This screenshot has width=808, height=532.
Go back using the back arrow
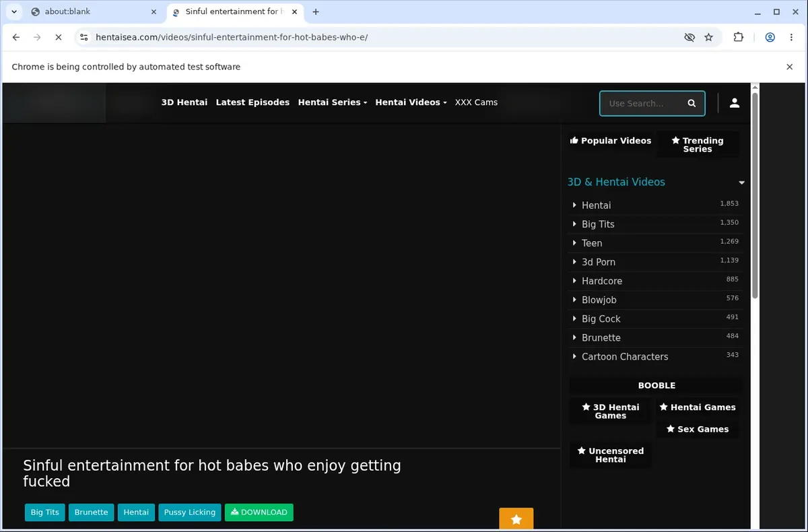[16, 37]
